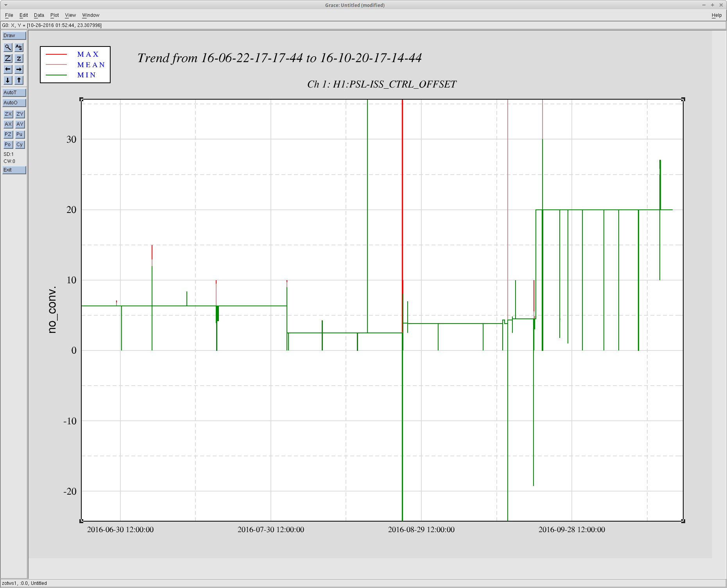Click the MIN legend entry

click(x=86, y=75)
